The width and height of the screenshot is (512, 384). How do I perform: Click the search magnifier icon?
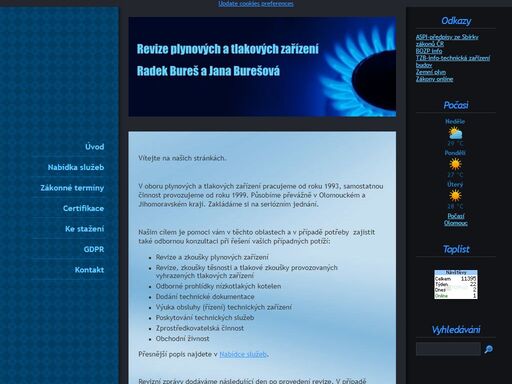point(489,349)
